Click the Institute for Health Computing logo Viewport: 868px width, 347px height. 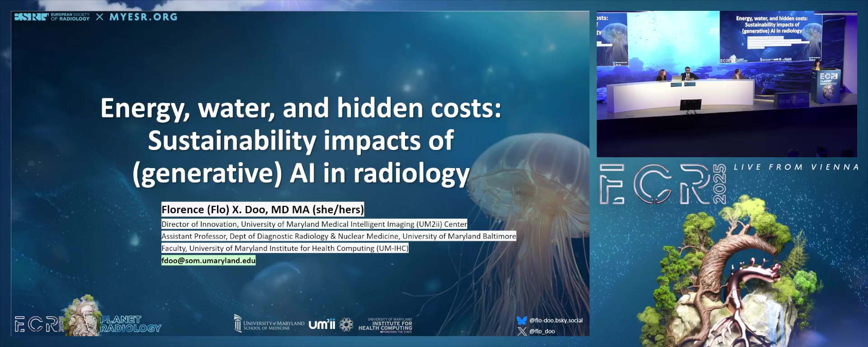click(x=385, y=325)
